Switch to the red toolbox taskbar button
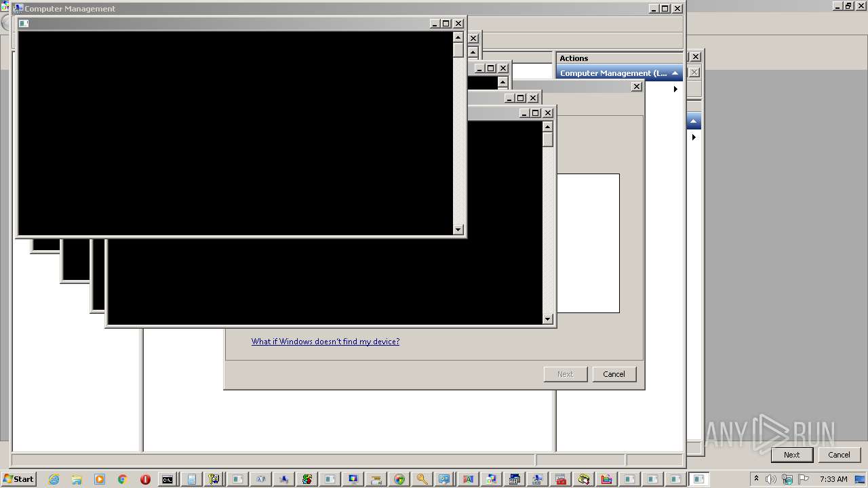The width and height of the screenshot is (868, 488). click(560, 479)
